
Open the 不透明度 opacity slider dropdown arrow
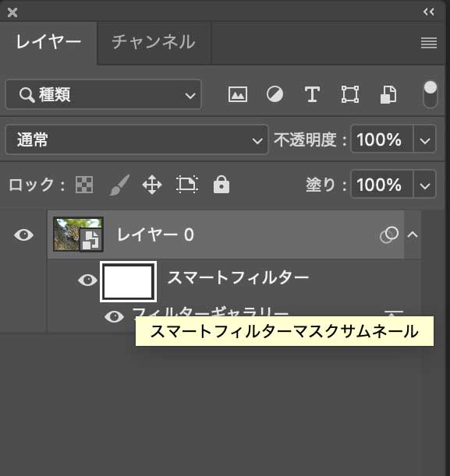(424, 140)
